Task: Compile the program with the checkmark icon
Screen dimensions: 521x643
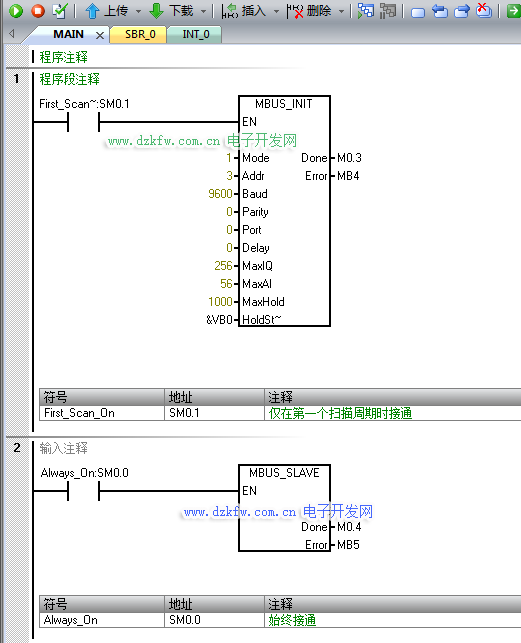Action: click(60, 10)
